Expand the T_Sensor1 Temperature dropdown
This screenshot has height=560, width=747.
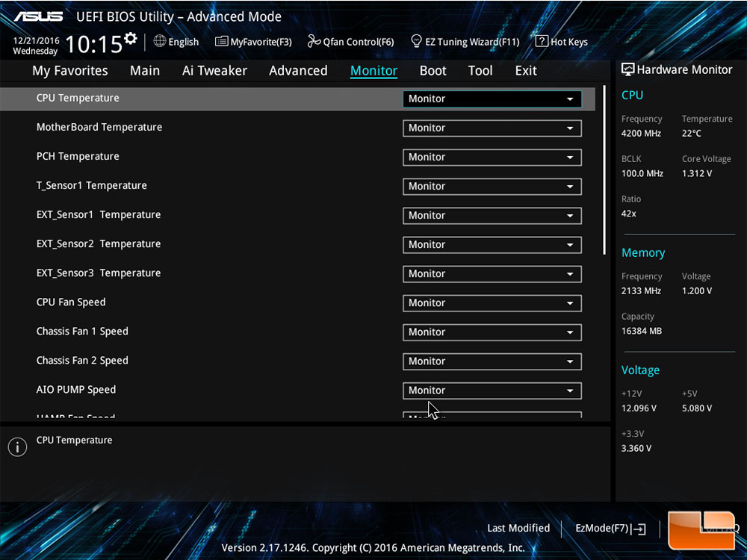[x=492, y=186]
